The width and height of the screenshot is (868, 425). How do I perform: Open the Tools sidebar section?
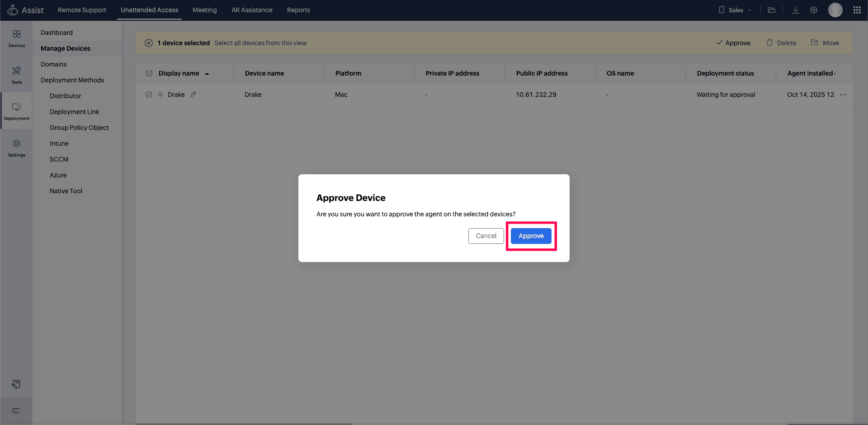[x=17, y=75]
